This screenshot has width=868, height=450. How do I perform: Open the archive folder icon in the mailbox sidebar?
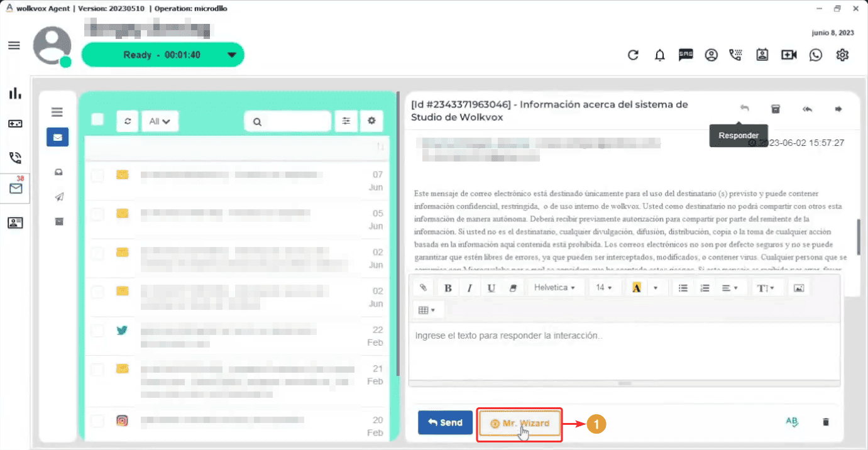pos(59,221)
